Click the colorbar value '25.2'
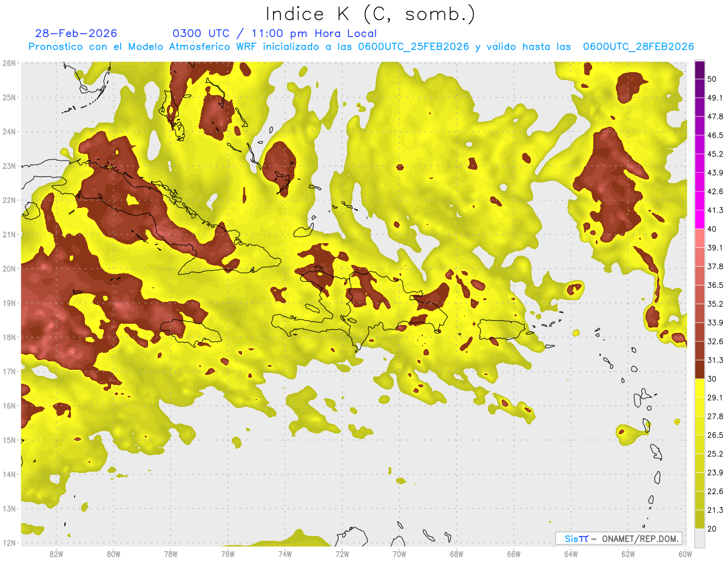728x562 pixels. click(x=715, y=454)
